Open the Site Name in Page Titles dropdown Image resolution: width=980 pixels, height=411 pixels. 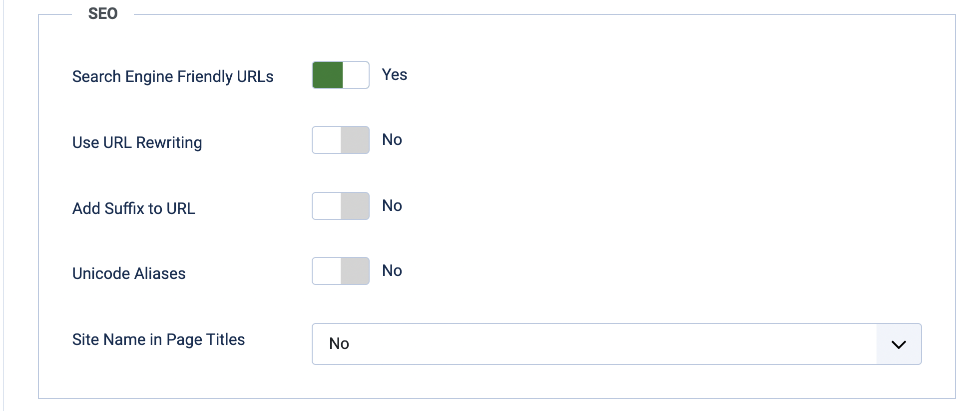[x=594, y=344]
